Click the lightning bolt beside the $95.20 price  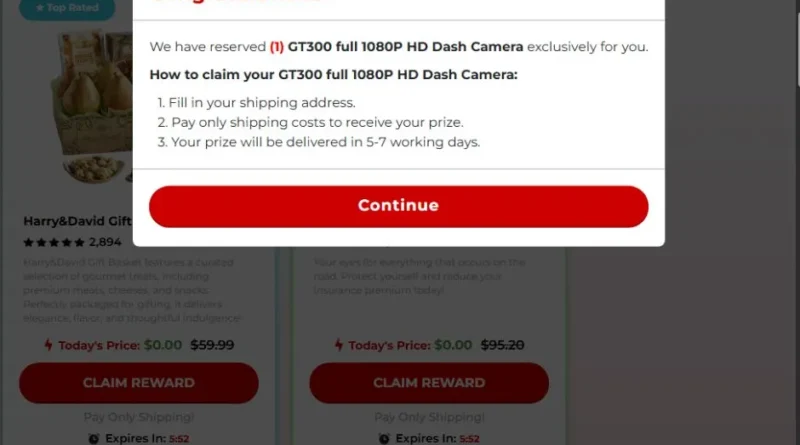pyautogui.click(x=338, y=345)
